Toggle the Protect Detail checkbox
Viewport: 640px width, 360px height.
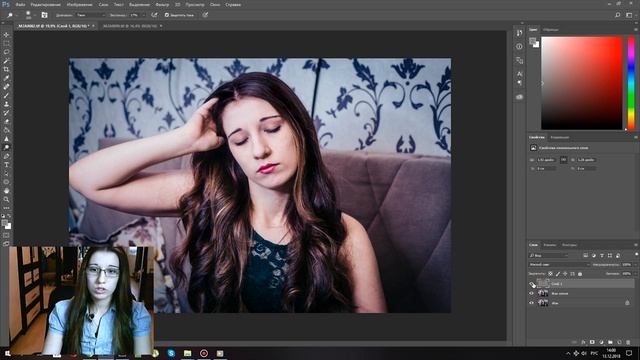(x=167, y=15)
